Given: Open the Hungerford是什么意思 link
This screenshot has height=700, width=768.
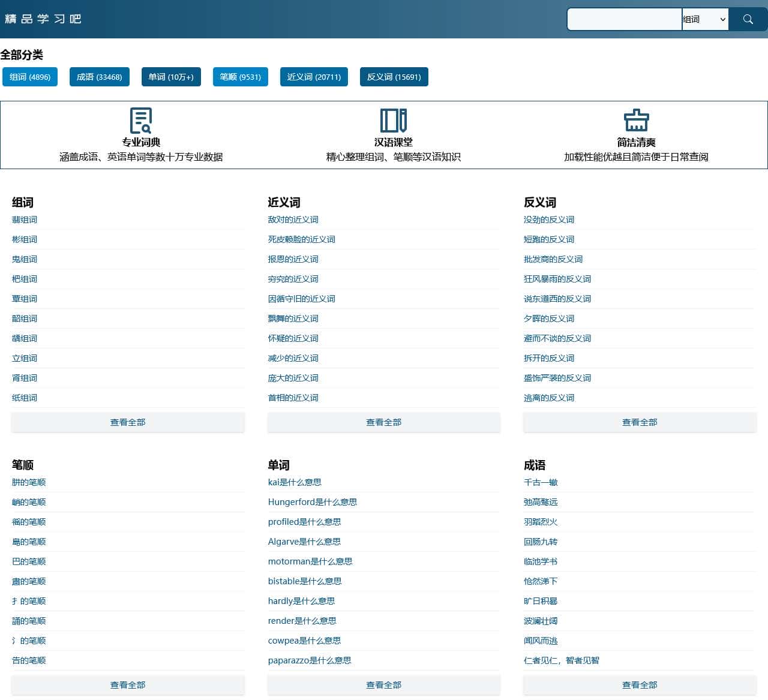Looking at the screenshot, I should click(x=313, y=502).
